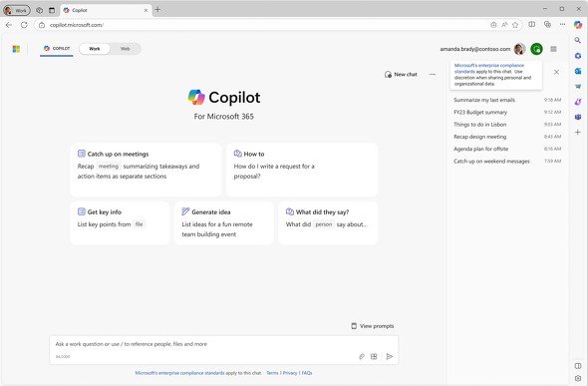The height and width of the screenshot is (386, 588).
Task: Start a New chat
Action: coord(401,74)
